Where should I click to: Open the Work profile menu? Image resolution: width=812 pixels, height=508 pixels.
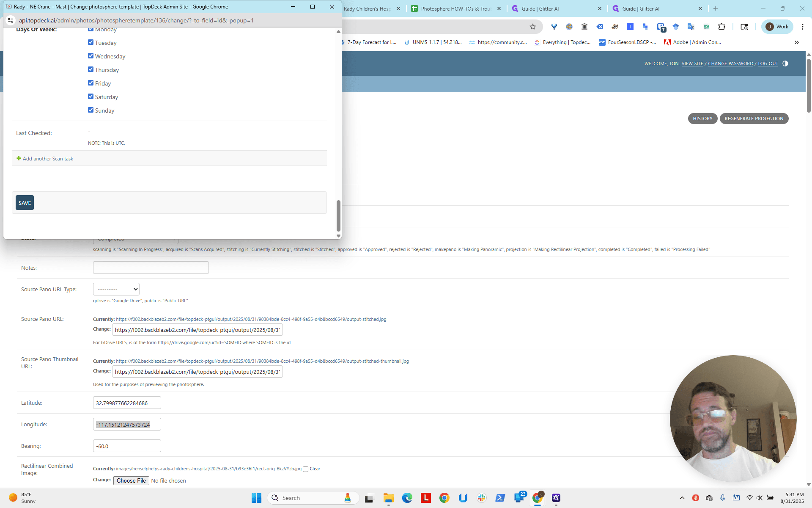[x=777, y=27]
